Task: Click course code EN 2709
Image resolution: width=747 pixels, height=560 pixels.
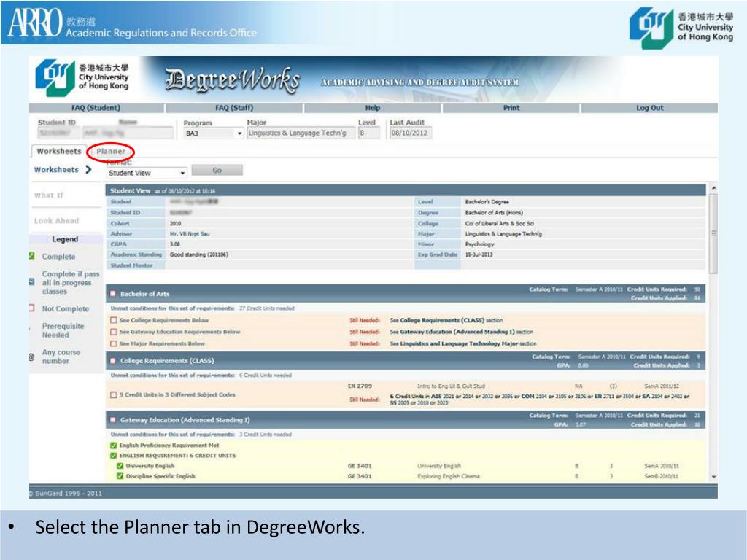Action: point(360,386)
